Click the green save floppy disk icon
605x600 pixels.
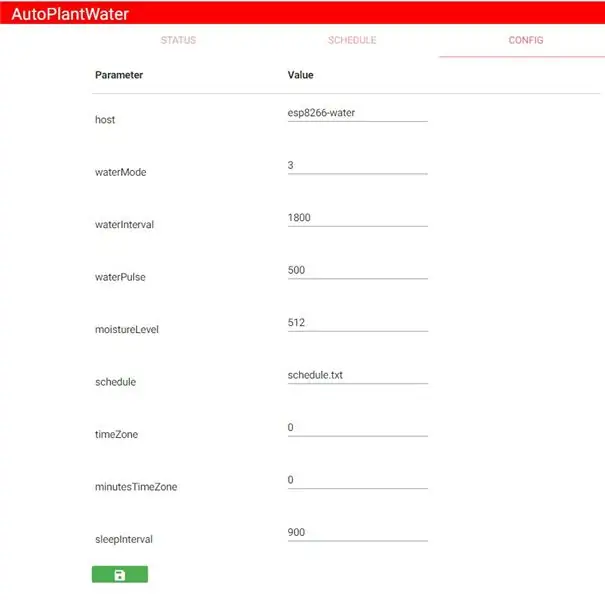(119, 574)
